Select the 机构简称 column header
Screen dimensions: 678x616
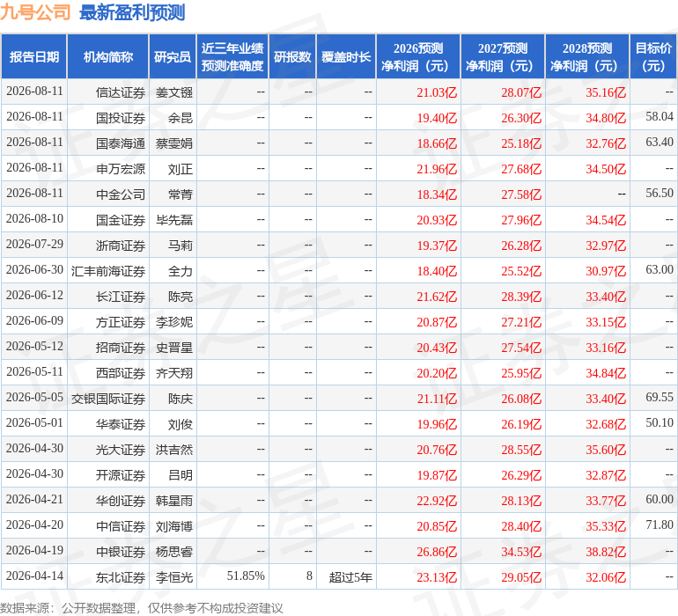click(108, 56)
